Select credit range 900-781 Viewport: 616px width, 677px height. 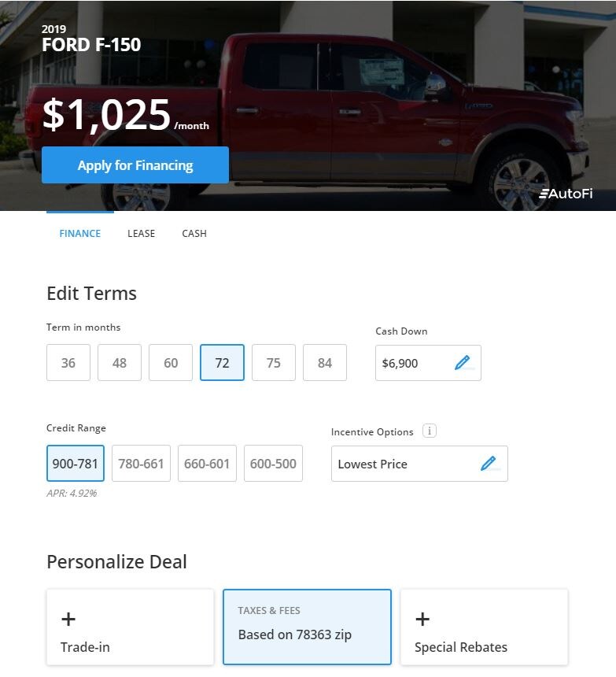(76, 464)
